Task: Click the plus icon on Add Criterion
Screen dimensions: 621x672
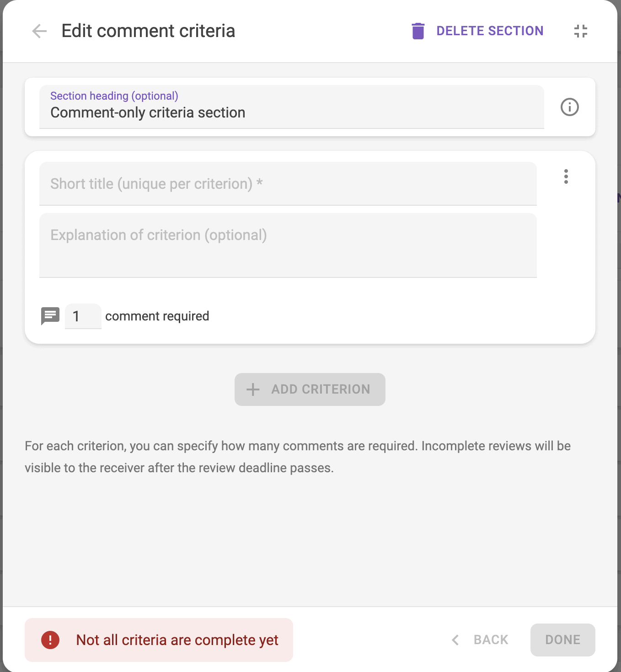Action: pyautogui.click(x=253, y=389)
